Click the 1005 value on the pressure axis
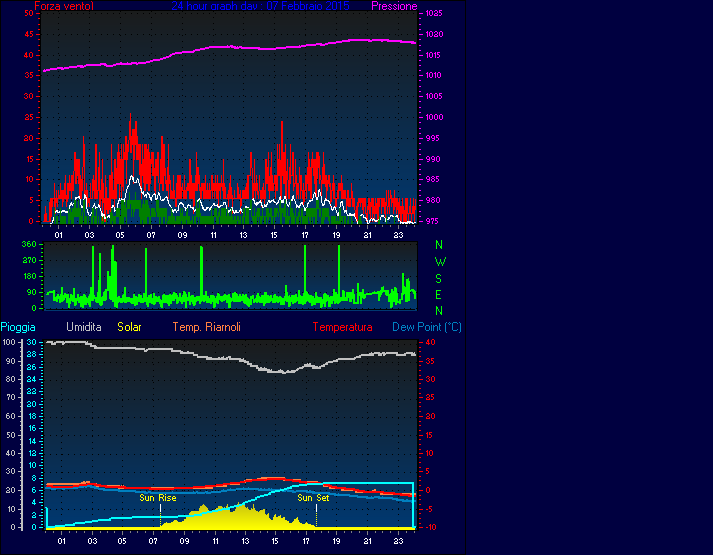This screenshot has width=713, height=555. click(x=434, y=96)
